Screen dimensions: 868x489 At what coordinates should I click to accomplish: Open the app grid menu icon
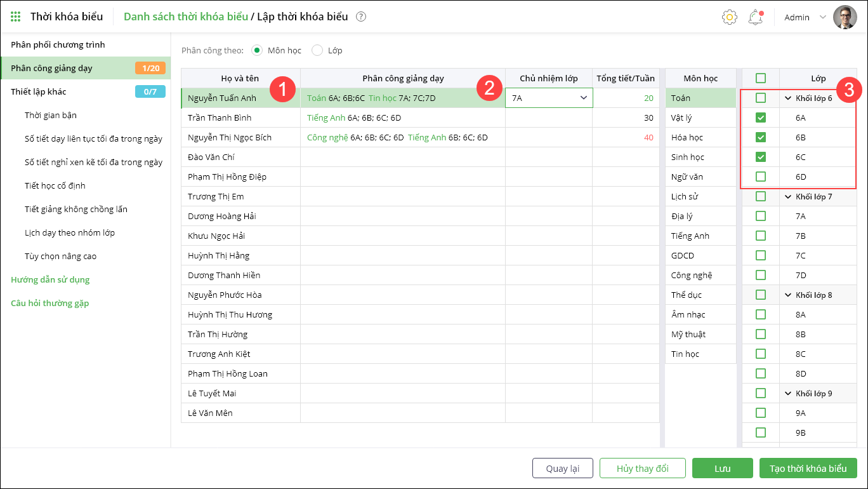(x=16, y=17)
